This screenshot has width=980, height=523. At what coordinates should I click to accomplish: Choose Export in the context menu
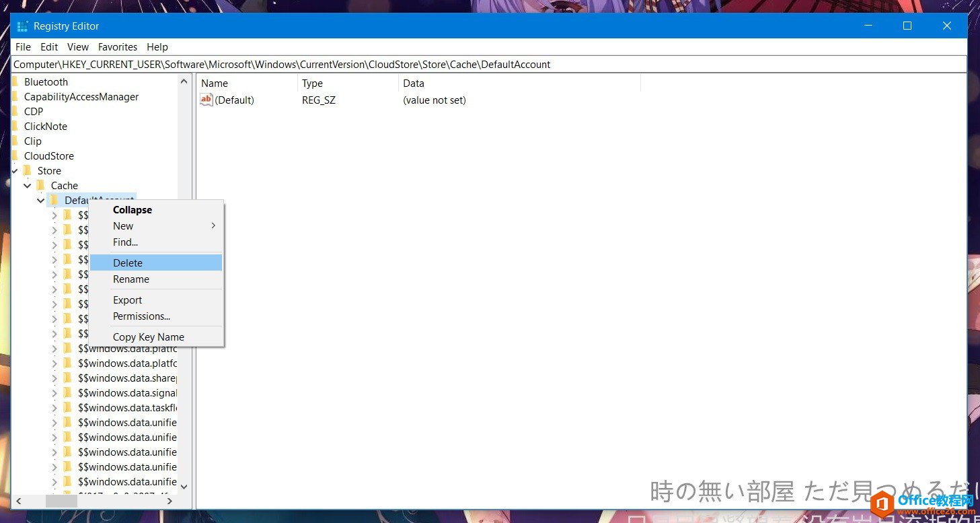click(x=156, y=300)
